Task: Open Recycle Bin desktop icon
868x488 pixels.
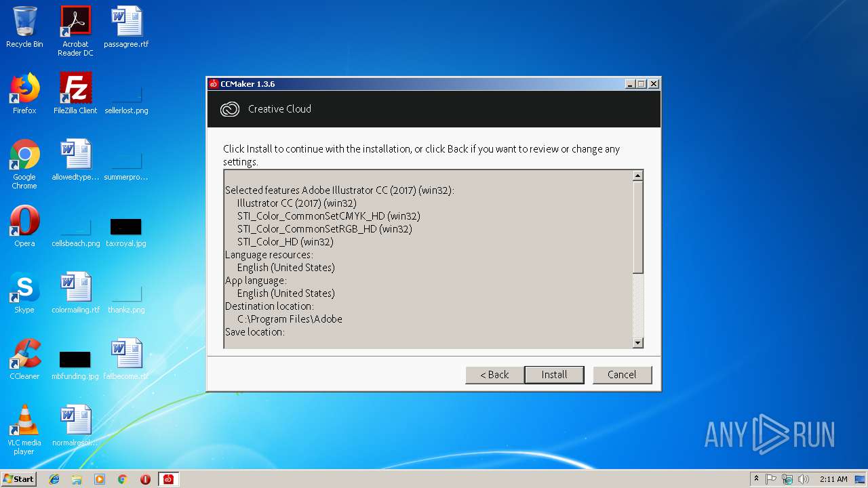Action: 24,28
